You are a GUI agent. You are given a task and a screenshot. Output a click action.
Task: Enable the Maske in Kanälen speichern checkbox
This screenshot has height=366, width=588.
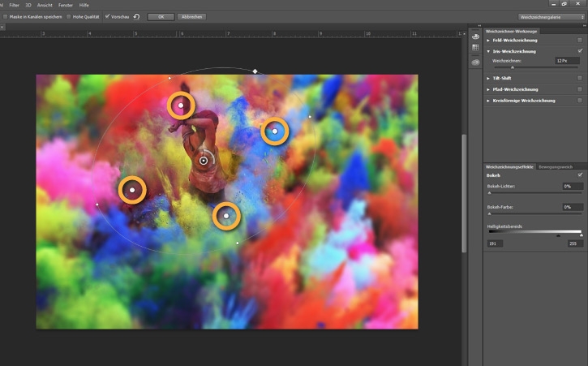click(6, 16)
